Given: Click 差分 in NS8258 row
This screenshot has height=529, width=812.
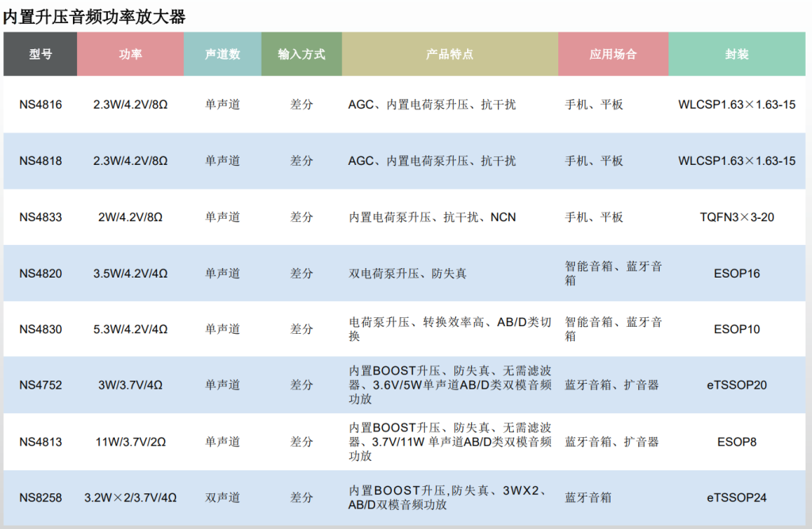Looking at the screenshot, I should (301, 498).
